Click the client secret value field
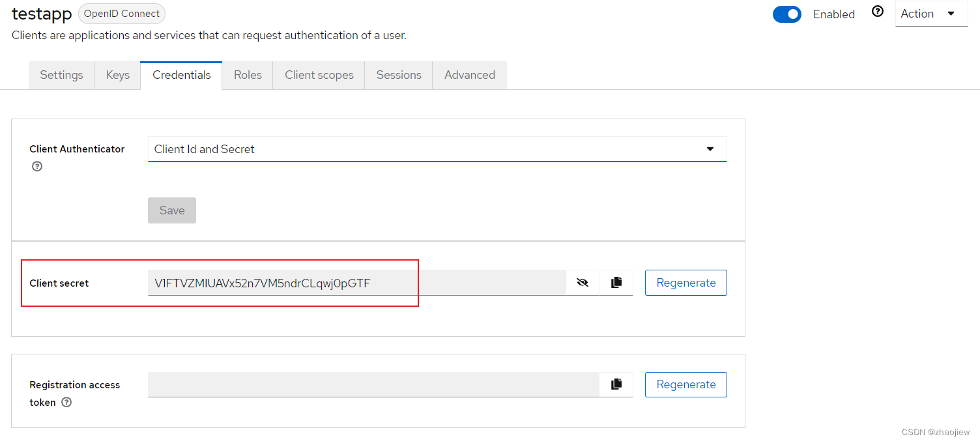This screenshot has height=443, width=980. point(356,283)
